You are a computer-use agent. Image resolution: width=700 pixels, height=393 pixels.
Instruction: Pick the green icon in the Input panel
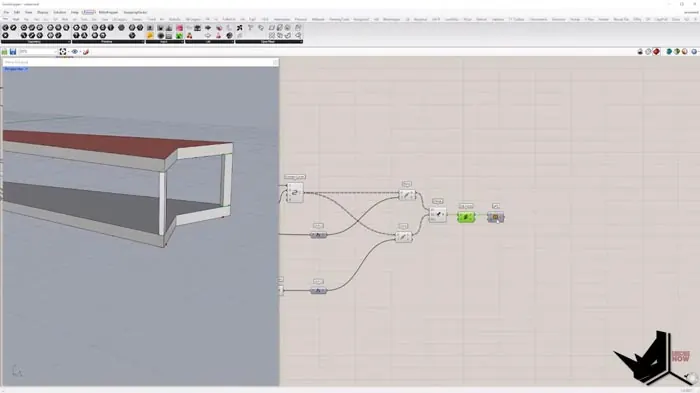(179, 36)
